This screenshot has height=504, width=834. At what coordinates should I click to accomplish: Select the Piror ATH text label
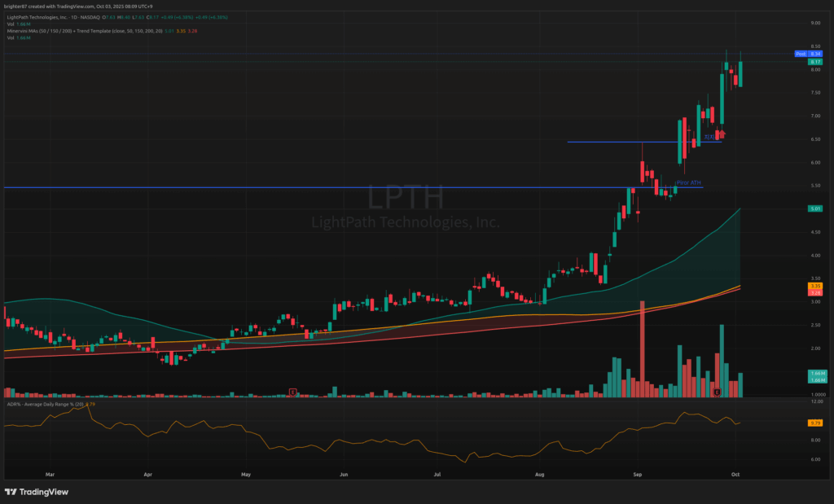click(x=688, y=183)
